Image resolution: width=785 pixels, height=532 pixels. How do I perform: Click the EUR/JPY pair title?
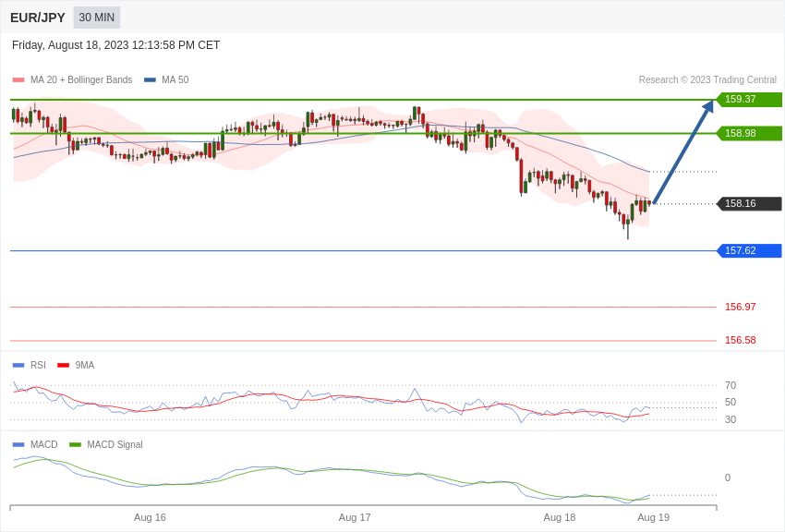tap(38, 18)
